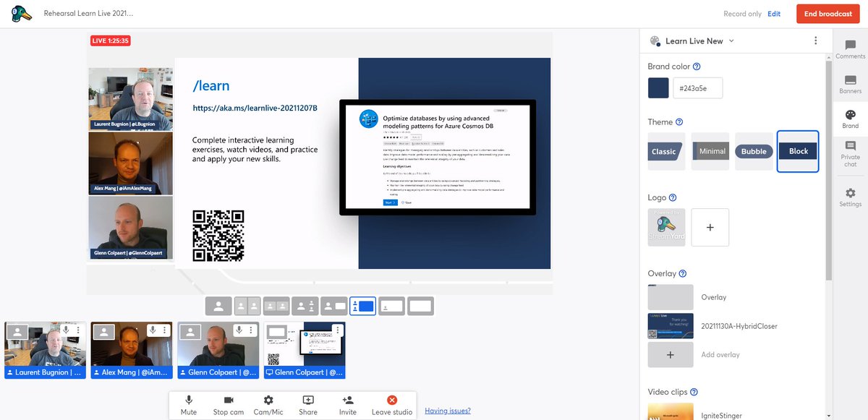This screenshot has width=868, height=420.
Task: Select the currently active large-screen layout
Action: (x=363, y=306)
